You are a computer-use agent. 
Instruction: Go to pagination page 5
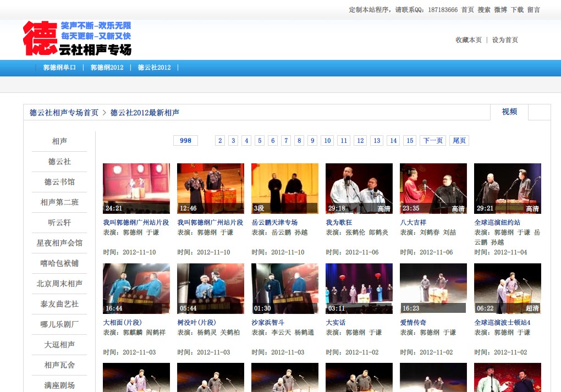pos(260,141)
